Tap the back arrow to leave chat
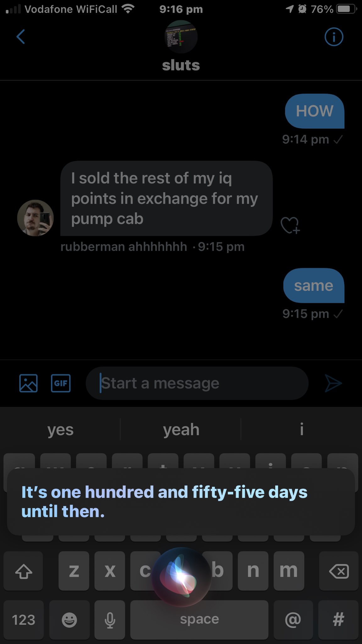 tap(21, 37)
